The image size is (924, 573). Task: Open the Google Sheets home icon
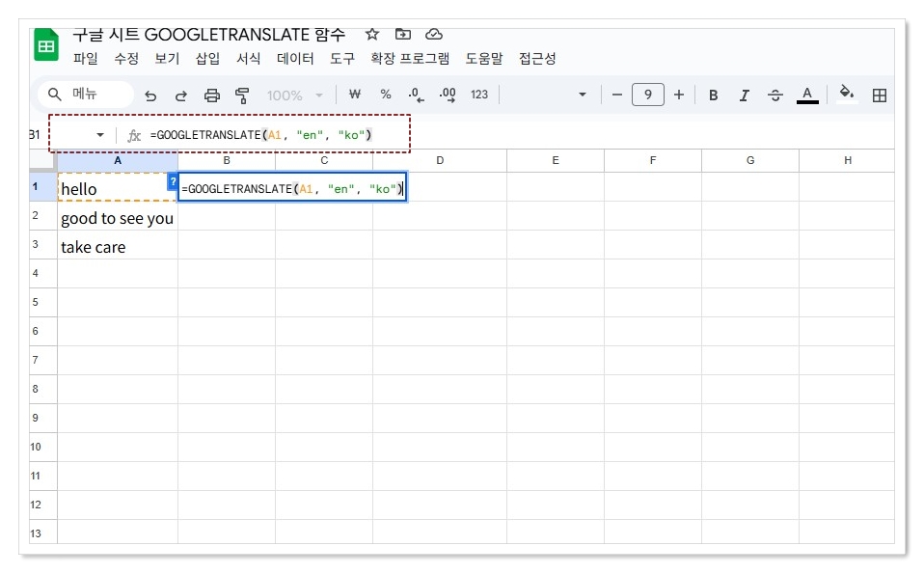point(46,44)
